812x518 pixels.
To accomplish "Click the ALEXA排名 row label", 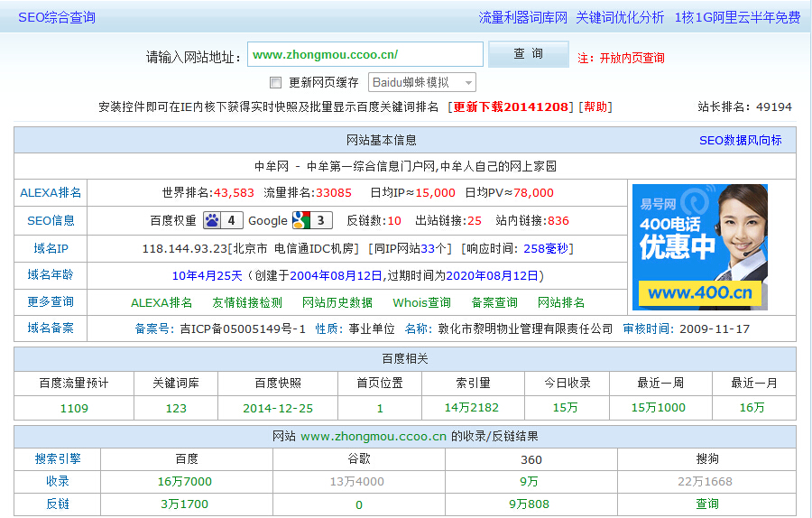I will [x=51, y=193].
